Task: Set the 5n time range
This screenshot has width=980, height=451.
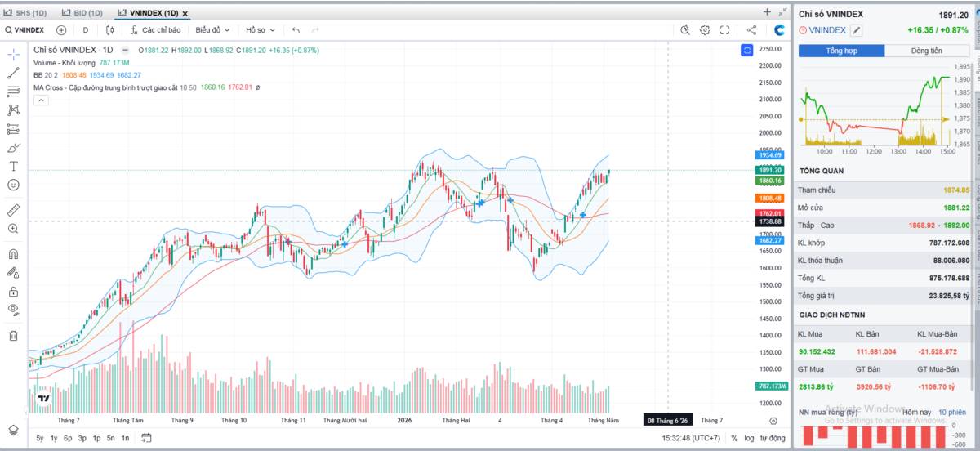Action: click(x=110, y=439)
